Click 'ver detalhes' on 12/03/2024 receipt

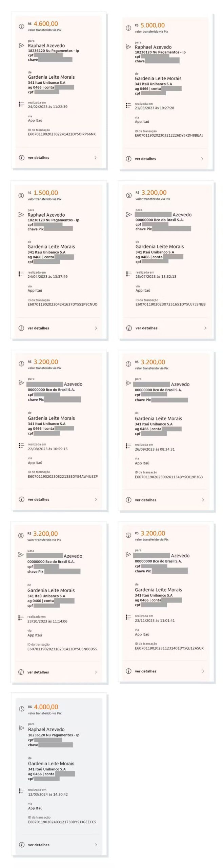click(x=39, y=845)
